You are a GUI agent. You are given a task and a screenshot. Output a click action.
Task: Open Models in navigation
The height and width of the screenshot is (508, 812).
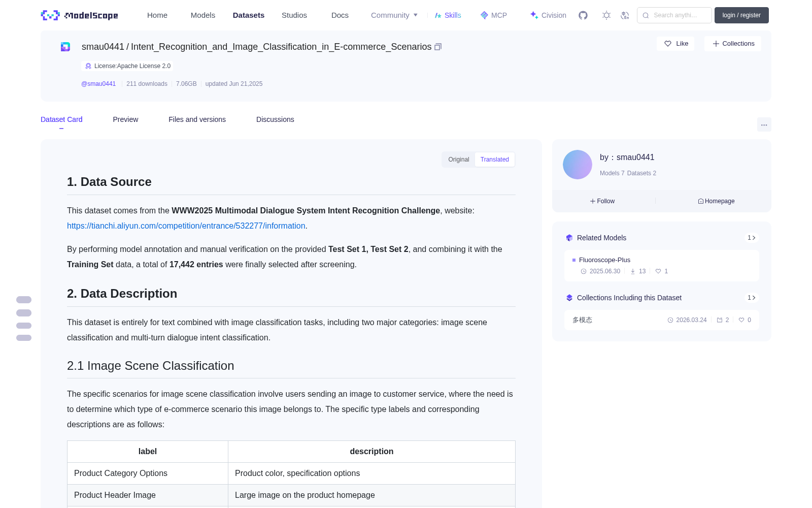pyautogui.click(x=203, y=15)
